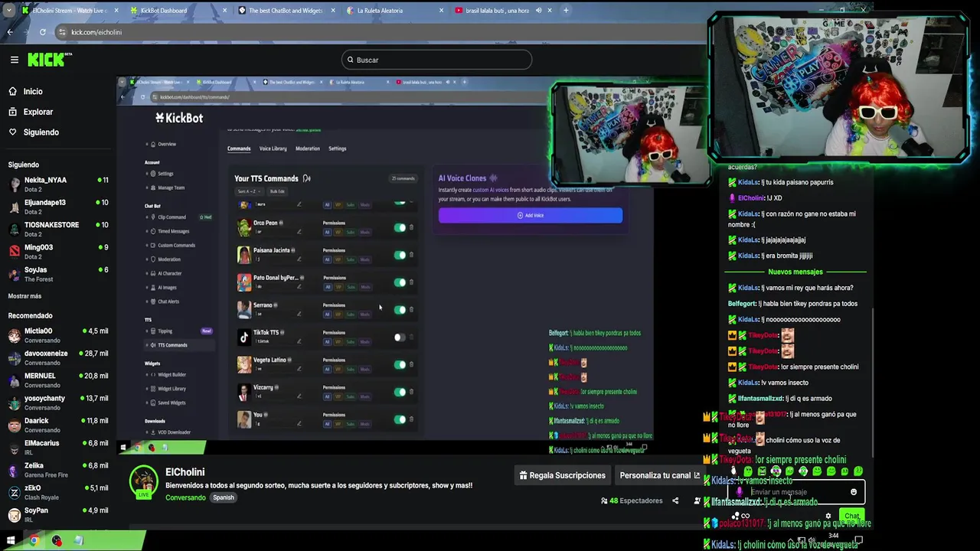Toggle Orco Peon TTS command in stream
Screen dimensions: 980x551
(x=400, y=227)
